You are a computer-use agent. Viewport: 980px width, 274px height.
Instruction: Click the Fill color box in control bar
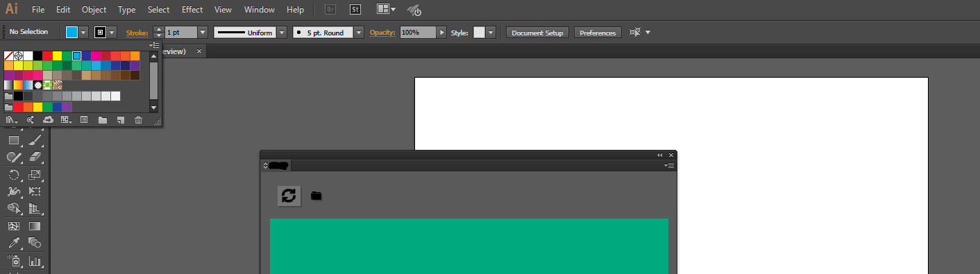tap(71, 33)
